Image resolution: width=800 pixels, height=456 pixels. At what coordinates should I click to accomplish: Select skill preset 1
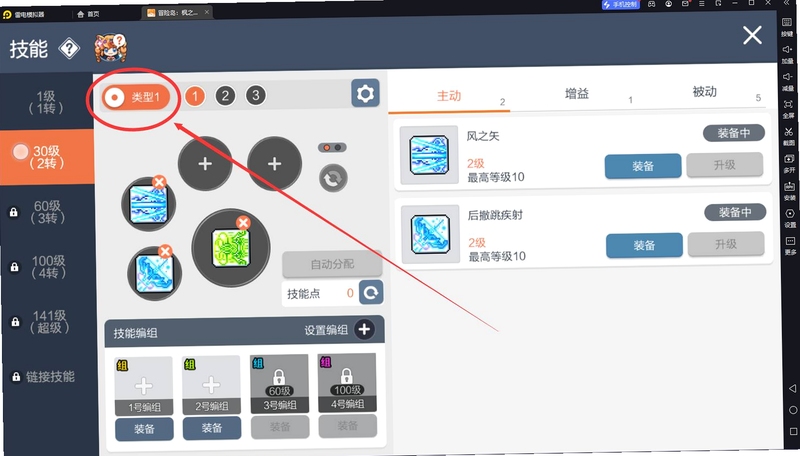click(x=194, y=96)
